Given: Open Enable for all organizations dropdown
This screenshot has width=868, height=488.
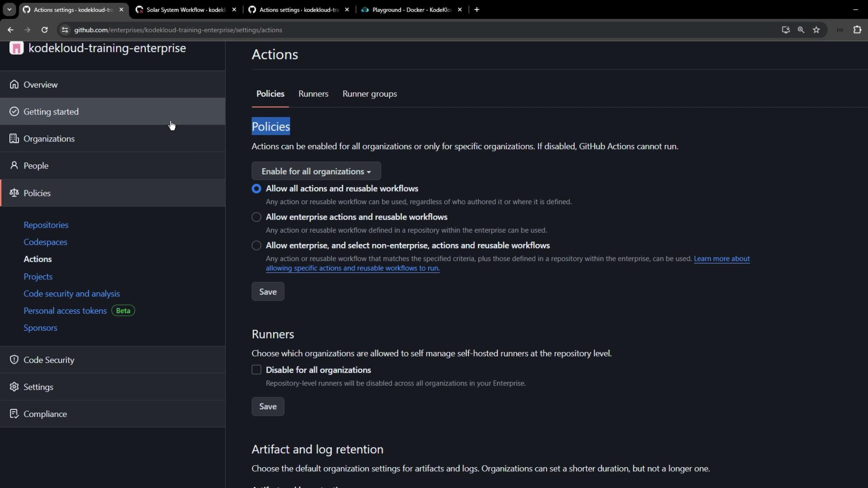Looking at the screenshot, I should [316, 171].
